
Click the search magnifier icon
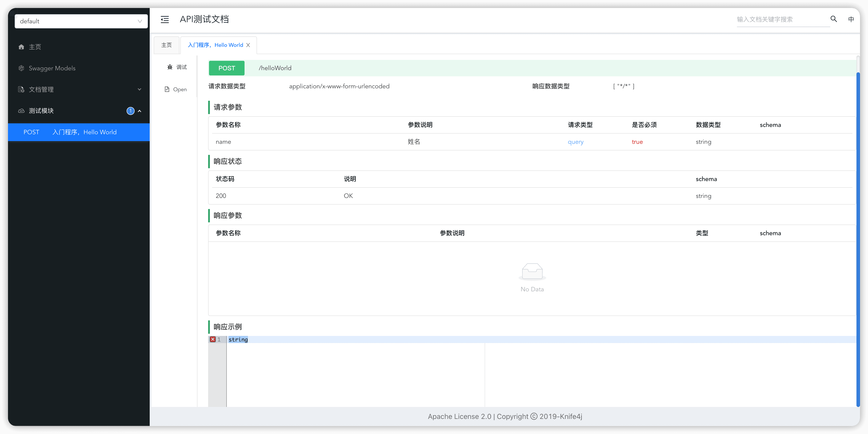pos(833,19)
